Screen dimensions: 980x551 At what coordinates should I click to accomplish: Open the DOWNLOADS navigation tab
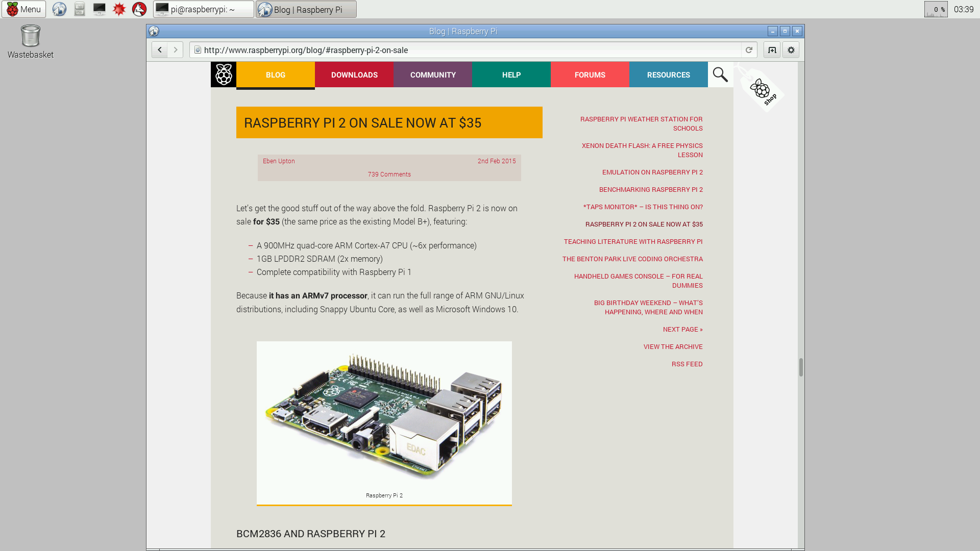coord(354,75)
